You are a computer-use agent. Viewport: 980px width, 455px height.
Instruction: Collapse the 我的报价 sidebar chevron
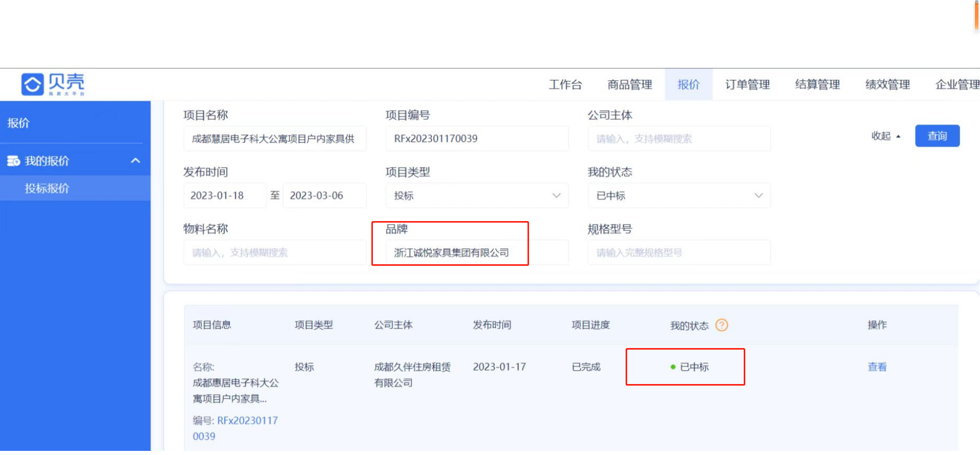[136, 160]
